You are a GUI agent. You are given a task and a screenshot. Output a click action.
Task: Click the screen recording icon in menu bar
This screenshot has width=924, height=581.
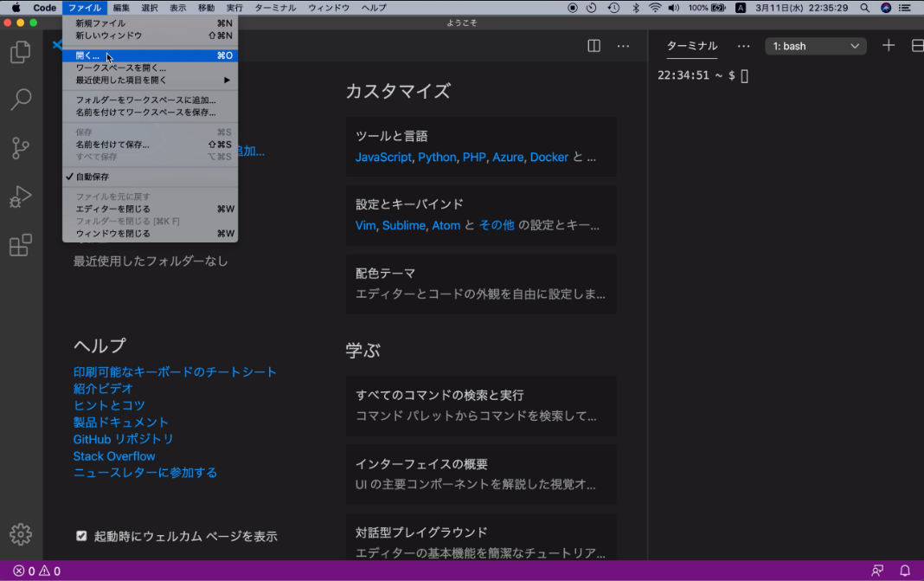[572, 8]
